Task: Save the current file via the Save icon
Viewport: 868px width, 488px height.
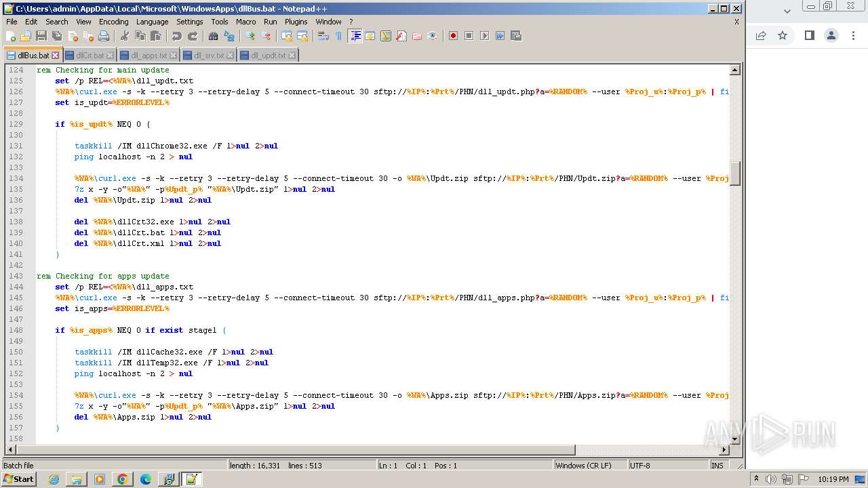Action: click(41, 36)
